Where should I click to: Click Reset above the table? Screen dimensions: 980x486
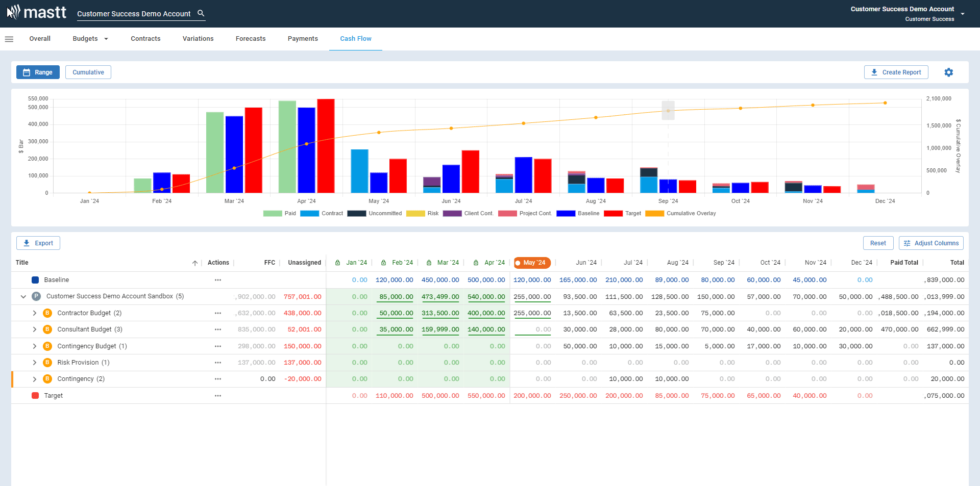pyautogui.click(x=878, y=243)
